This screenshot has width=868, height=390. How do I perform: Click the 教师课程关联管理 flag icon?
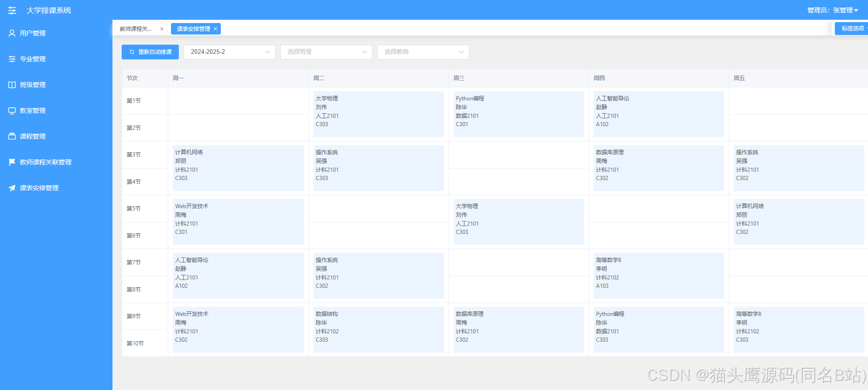tap(12, 162)
